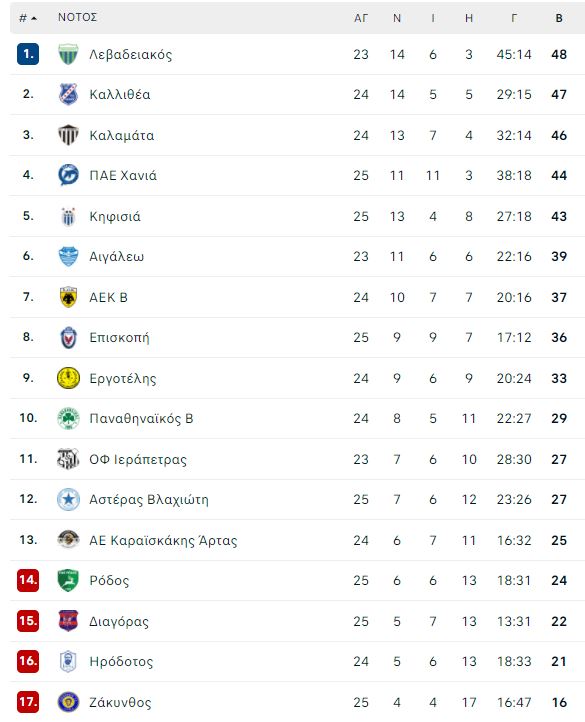Open the Αιγάλεω team page
The width and height of the screenshot is (585, 722).
click(117, 256)
